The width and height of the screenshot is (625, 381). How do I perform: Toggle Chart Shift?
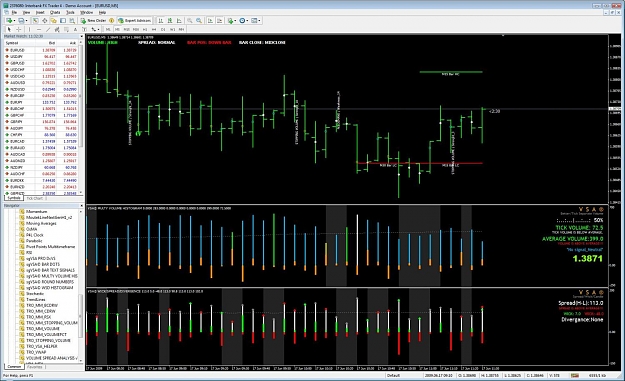(x=220, y=20)
